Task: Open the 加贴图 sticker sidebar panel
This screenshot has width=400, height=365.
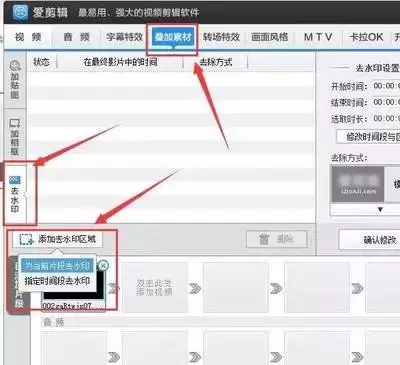Action: 15,80
